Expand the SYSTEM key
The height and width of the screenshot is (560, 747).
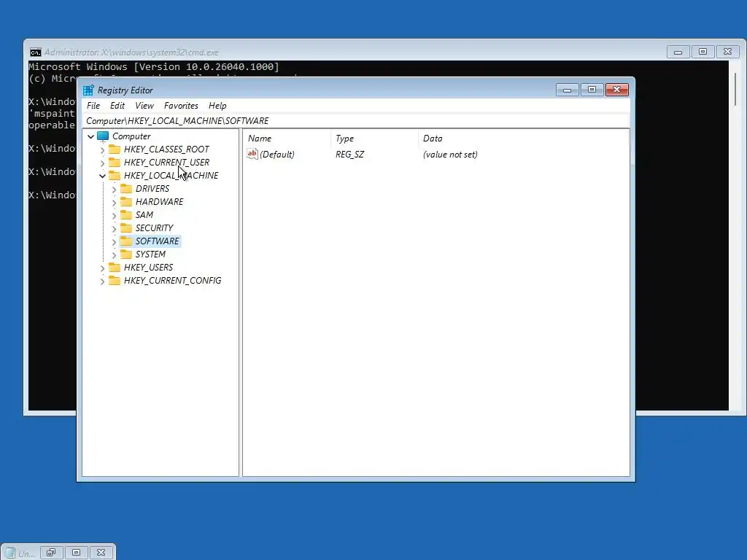pos(114,254)
